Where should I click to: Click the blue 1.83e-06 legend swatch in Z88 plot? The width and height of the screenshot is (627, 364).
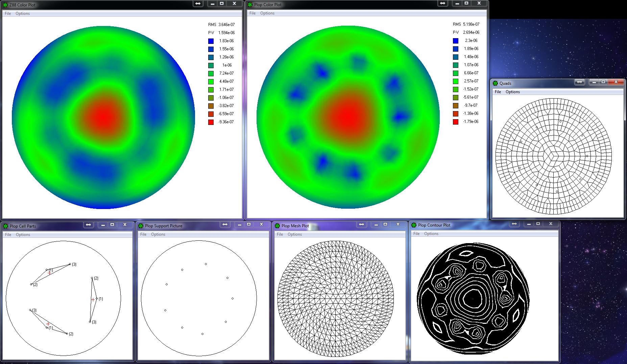point(211,41)
